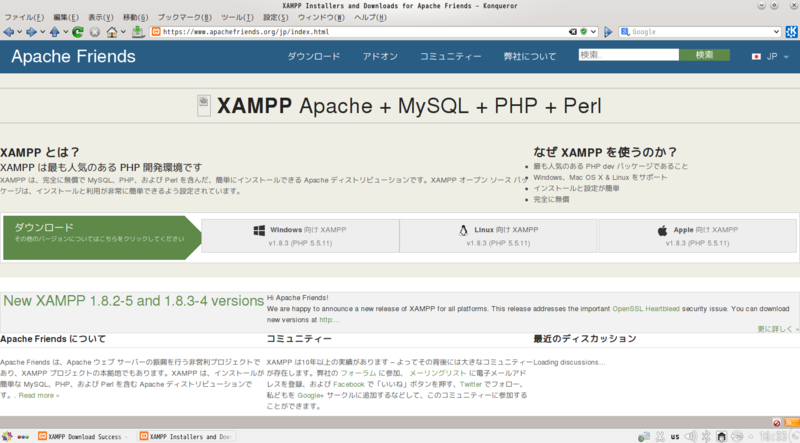Image resolution: width=800 pixels, height=443 pixels.
Task: Click the Read more link
Action: pyautogui.click(x=39, y=396)
